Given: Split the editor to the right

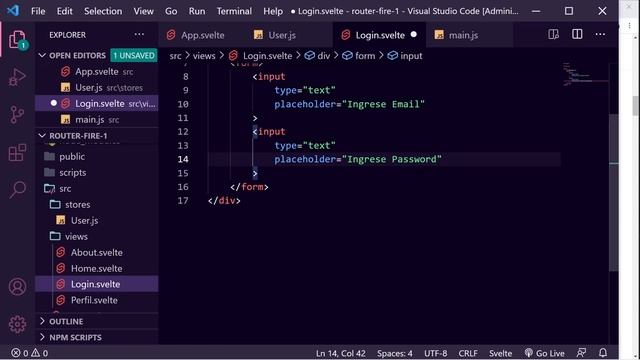Looking at the screenshot, I should click(x=577, y=35).
